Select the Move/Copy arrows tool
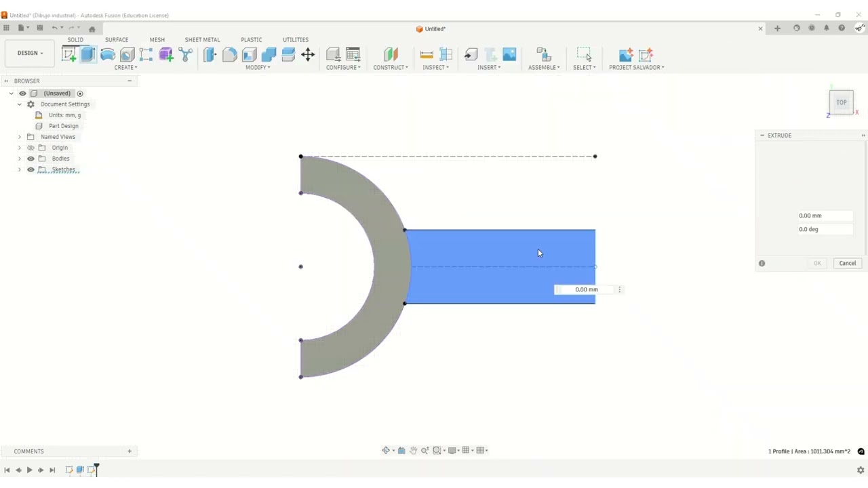 [x=308, y=55]
